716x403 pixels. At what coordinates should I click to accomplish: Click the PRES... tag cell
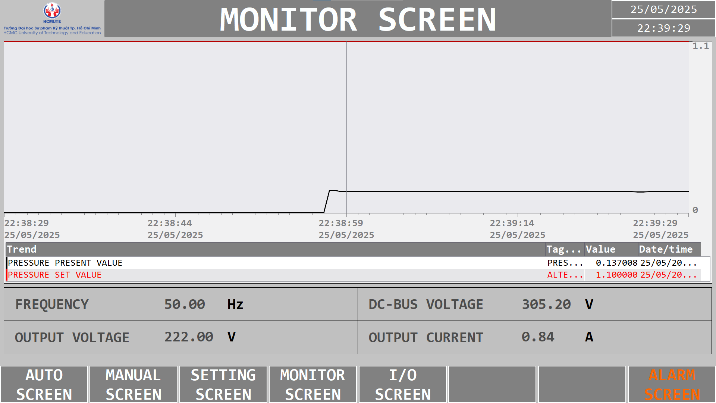565,263
